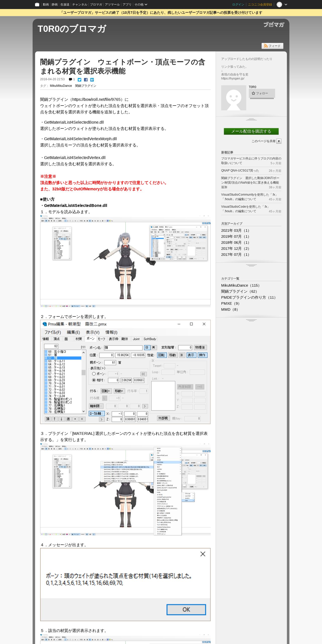
Task: Expand the account chevron beside the avatar
Action: [286, 5]
